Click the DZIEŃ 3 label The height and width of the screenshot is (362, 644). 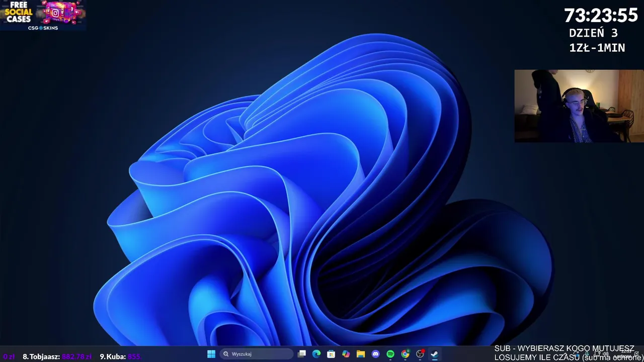(x=593, y=33)
